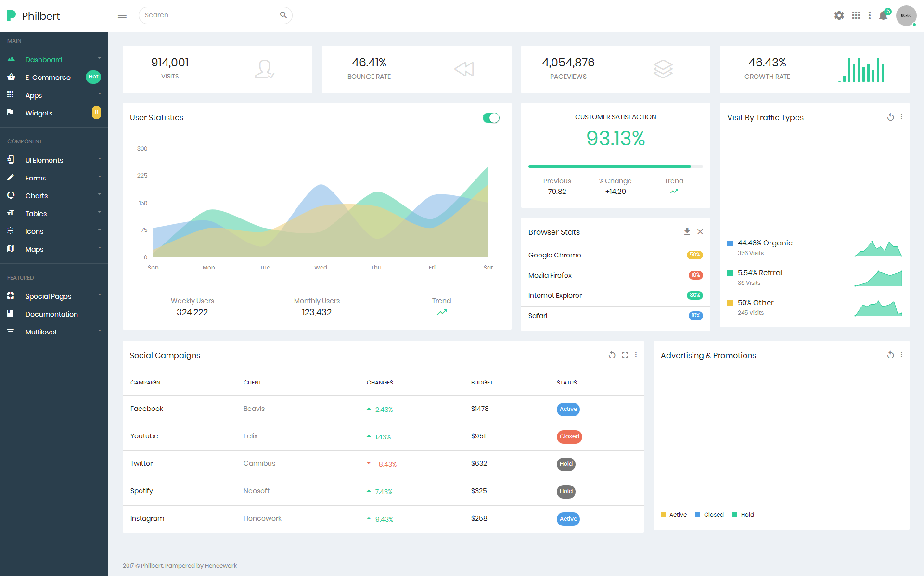Expand Social Campaigns to fullscreen

pos(625,355)
